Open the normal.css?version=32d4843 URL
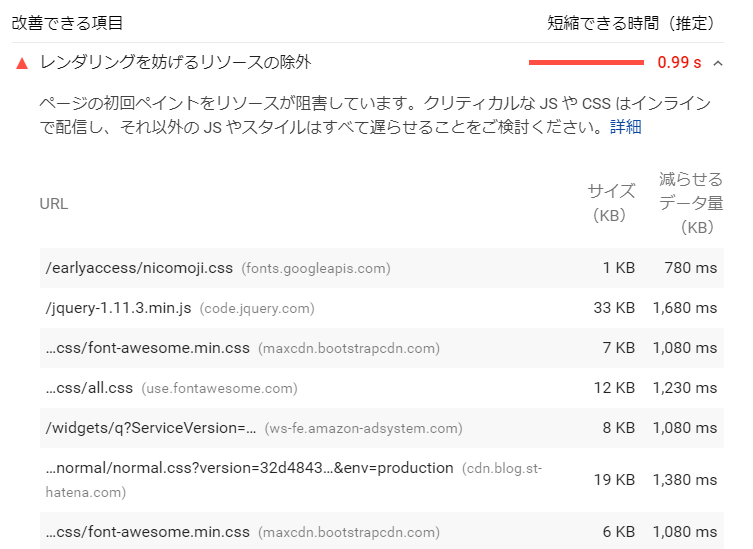Image resolution: width=753 pixels, height=549 pixels. [249, 468]
